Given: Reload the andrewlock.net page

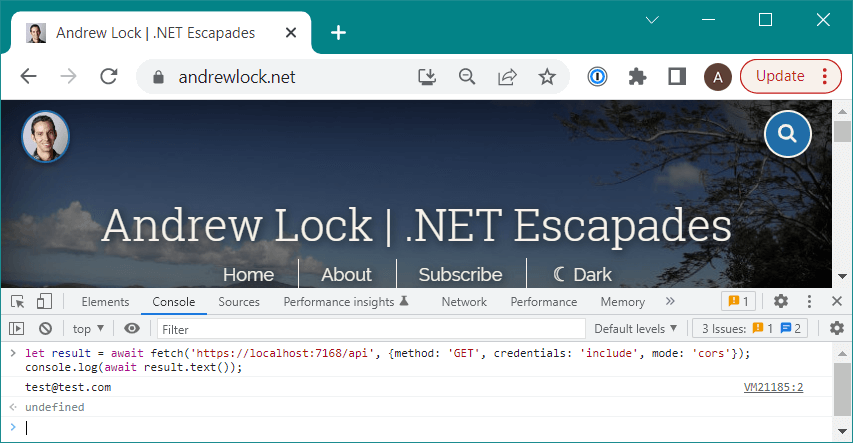Looking at the screenshot, I should (109, 77).
